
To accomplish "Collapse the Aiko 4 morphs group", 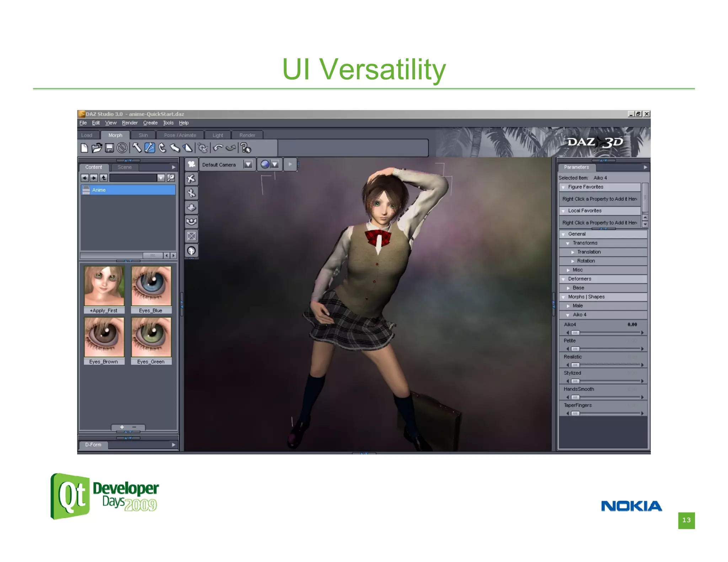I will (x=568, y=315).
